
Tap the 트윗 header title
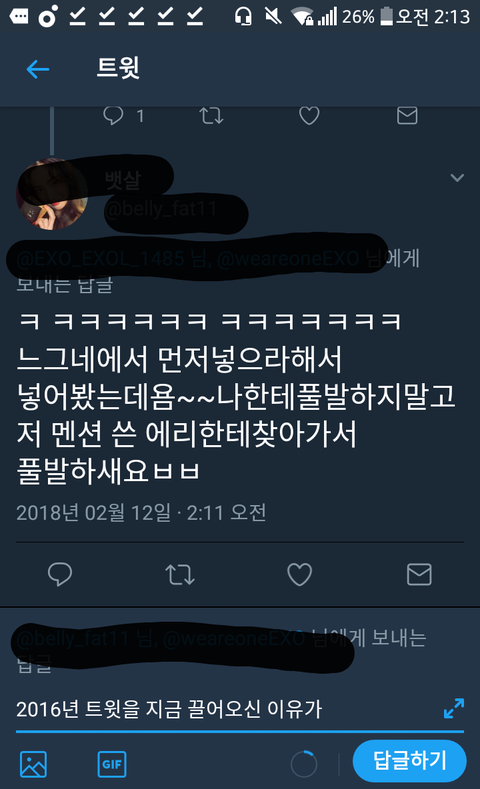point(118,68)
